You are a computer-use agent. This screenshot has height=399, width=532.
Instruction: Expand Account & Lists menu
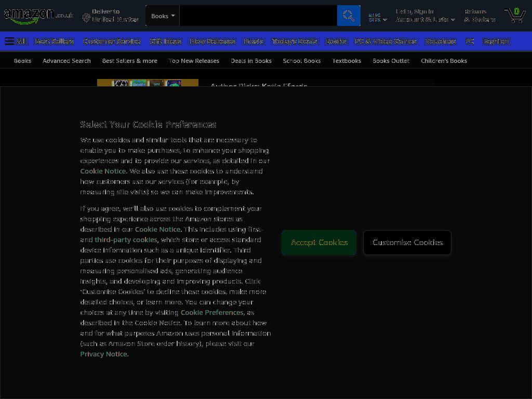(425, 16)
